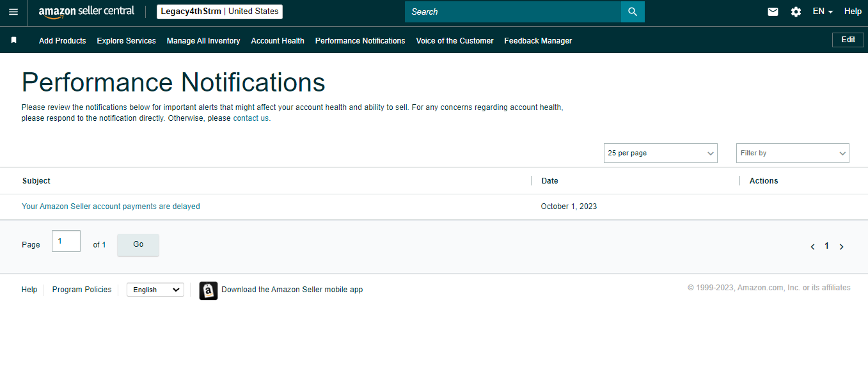Viewport: 868px width, 383px height.
Task: Click Download the Amazon Seller mobile app
Action: [x=292, y=290]
